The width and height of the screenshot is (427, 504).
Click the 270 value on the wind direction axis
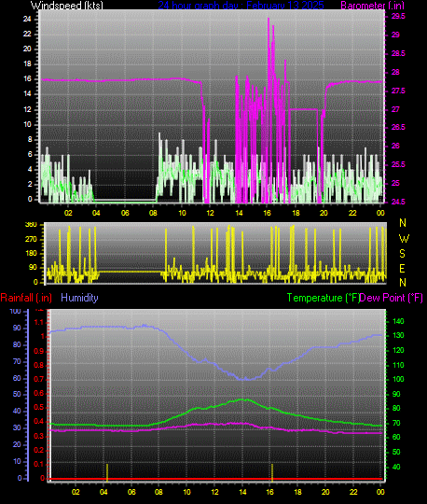coord(31,239)
